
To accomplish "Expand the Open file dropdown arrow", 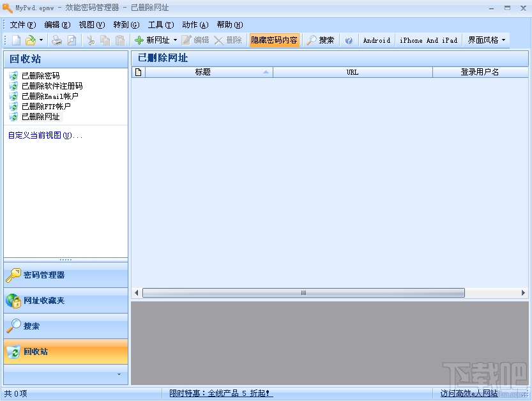I will (x=41, y=40).
